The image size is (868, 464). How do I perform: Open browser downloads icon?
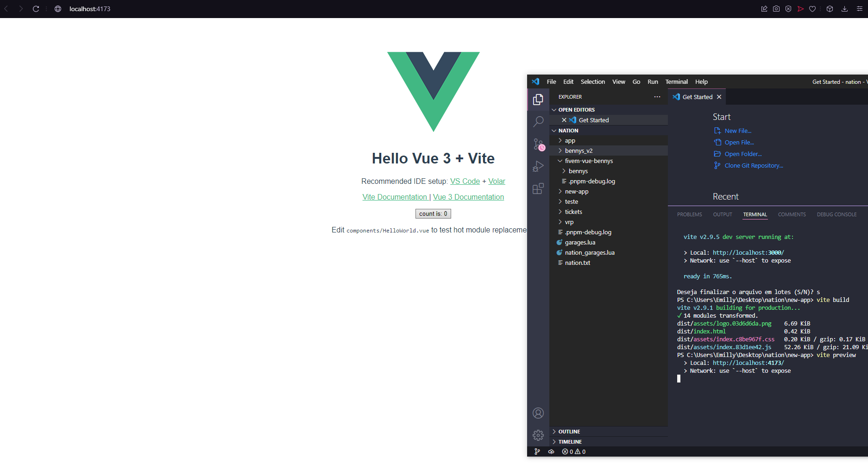[845, 9]
